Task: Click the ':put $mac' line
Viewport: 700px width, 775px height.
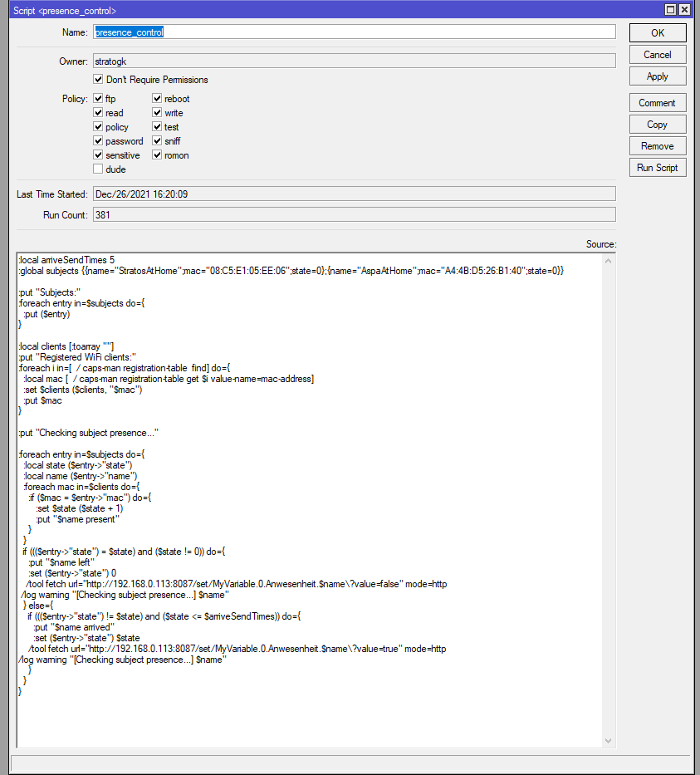Action: [x=43, y=401]
